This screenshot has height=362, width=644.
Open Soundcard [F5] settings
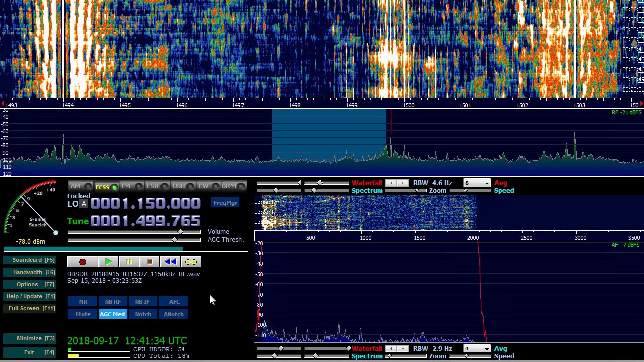point(31,260)
